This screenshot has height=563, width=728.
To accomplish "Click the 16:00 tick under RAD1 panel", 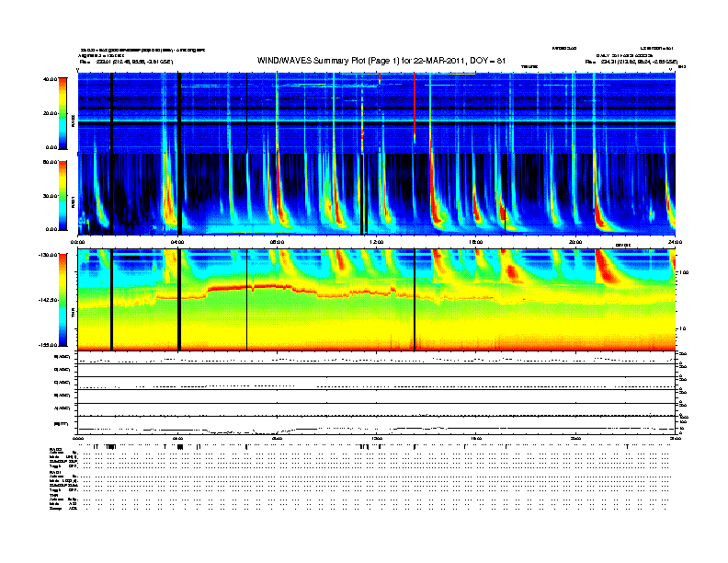I will click(x=476, y=242).
